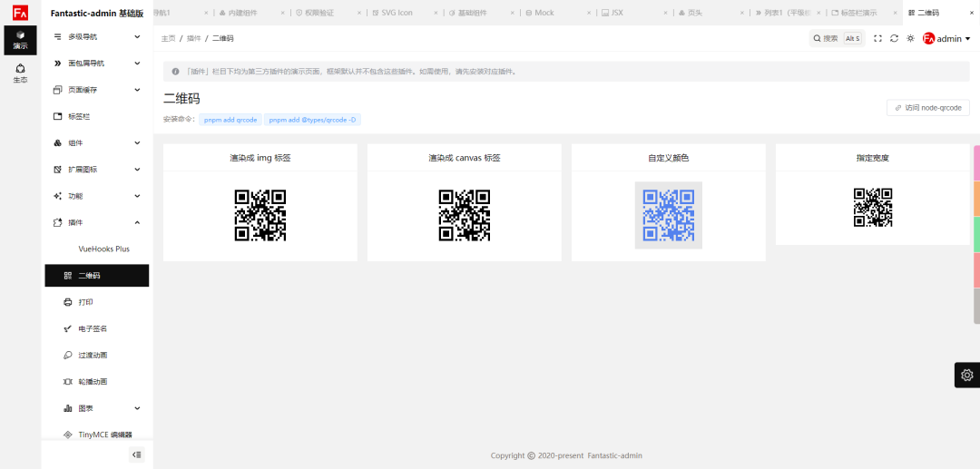
Task: Collapse the 插件 menu section
Action: [137, 222]
